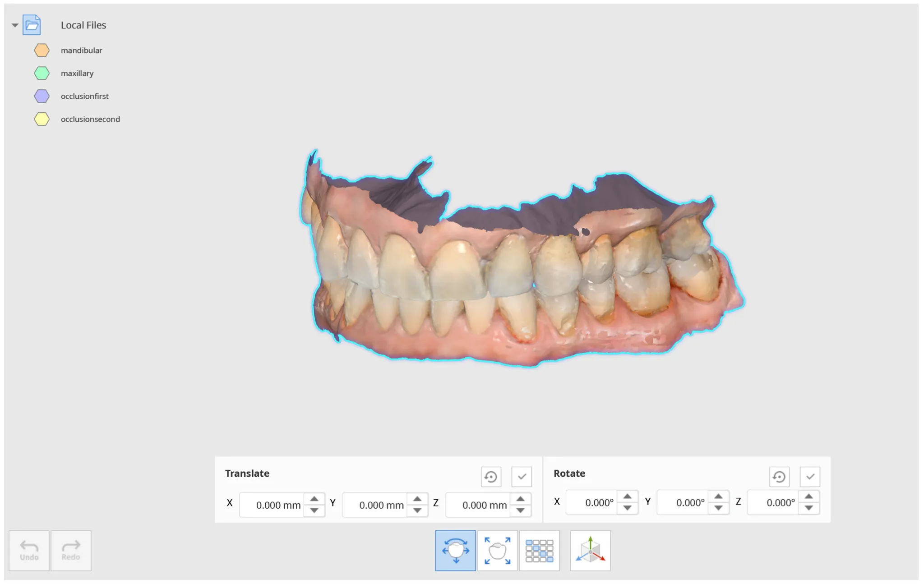This screenshot has height=584, width=924.
Task: Click the Redo button
Action: pyautogui.click(x=71, y=551)
